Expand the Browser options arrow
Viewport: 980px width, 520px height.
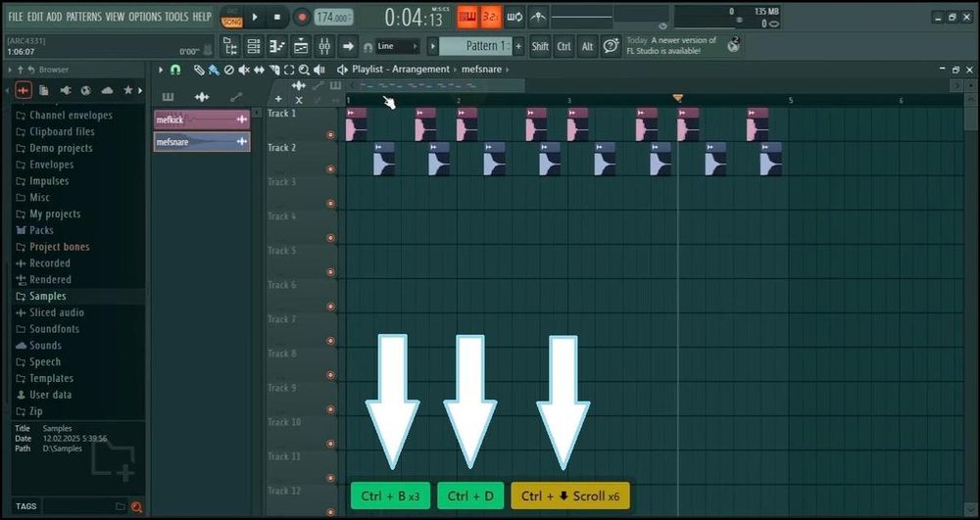tap(10, 70)
